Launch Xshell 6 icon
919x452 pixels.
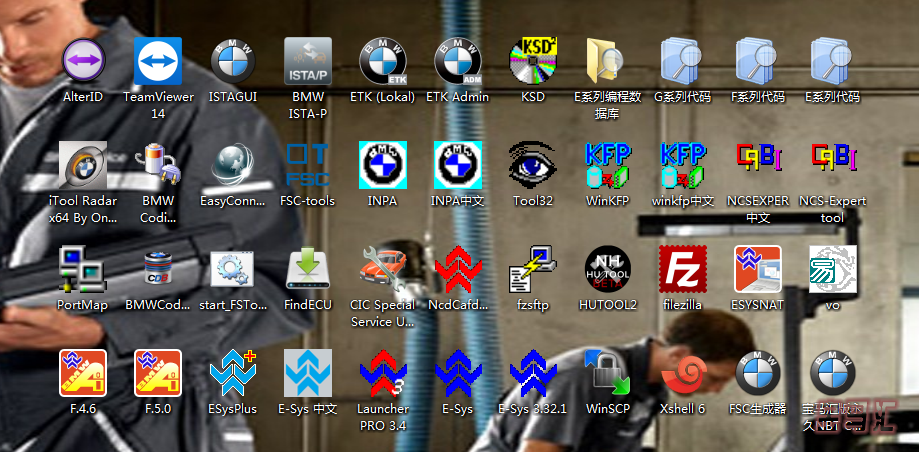[x=683, y=373]
